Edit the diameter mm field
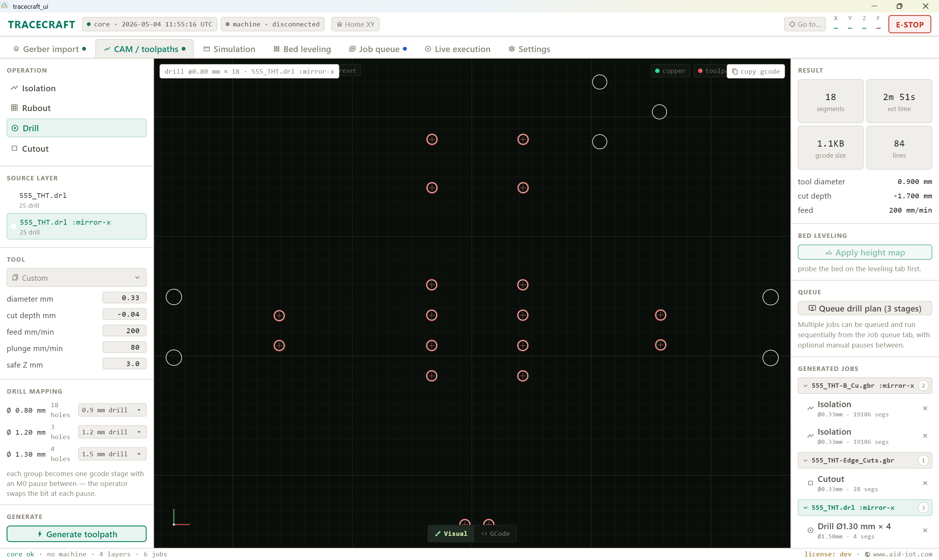The height and width of the screenshot is (560, 939). (124, 298)
